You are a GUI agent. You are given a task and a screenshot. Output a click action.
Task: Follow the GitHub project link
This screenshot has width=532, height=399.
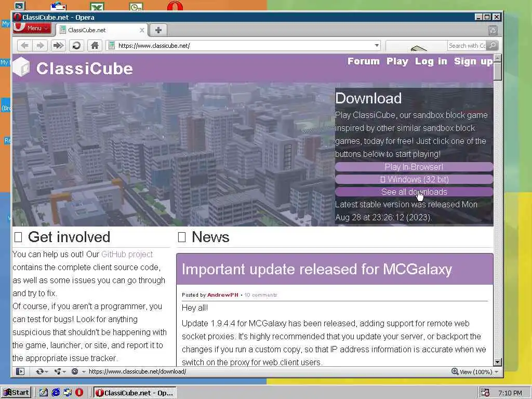pyautogui.click(x=127, y=254)
